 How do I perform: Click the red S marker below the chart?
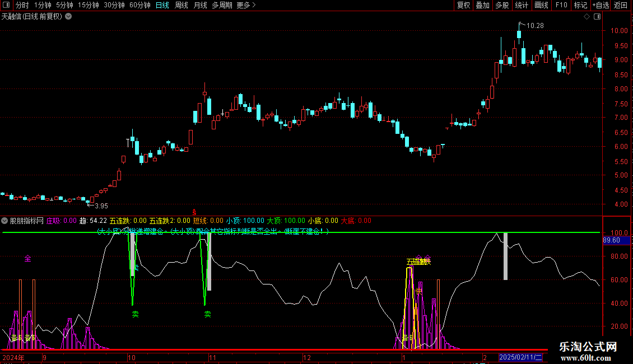[194, 212]
